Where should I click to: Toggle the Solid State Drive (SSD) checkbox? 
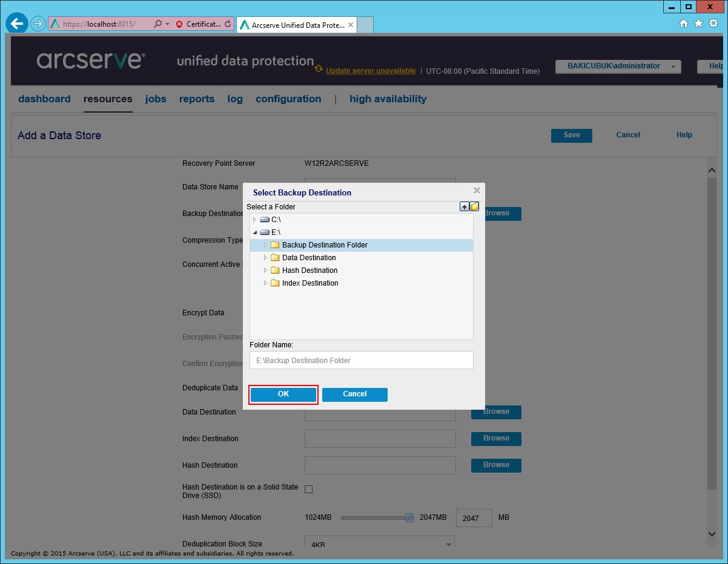click(x=308, y=489)
